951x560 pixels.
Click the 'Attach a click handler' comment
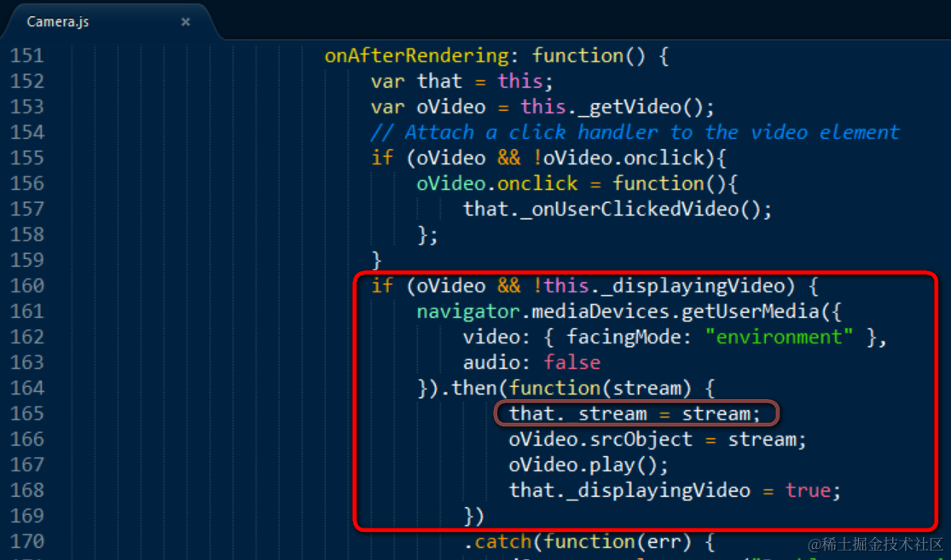coord(635,132)
